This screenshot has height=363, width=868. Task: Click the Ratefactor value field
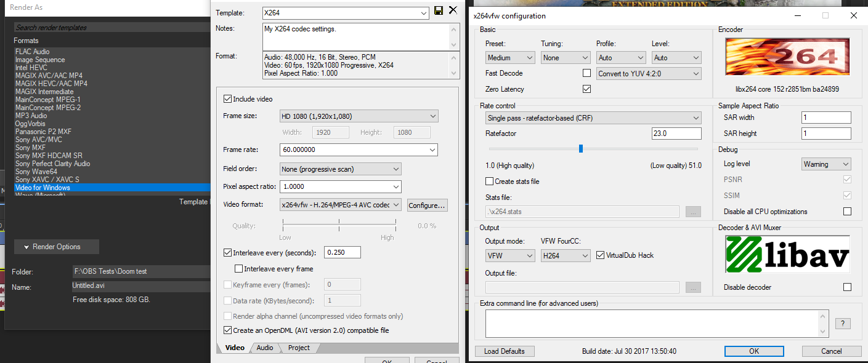click(676, 134)
